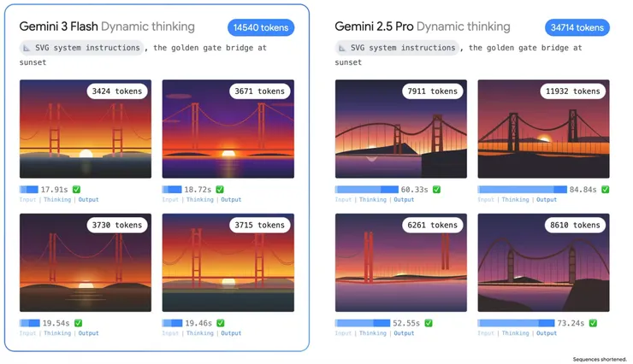The image size is (633, 364).
Task: Open the bridge image labeled 6261 tokens
Action: click(x=400, y=262)
